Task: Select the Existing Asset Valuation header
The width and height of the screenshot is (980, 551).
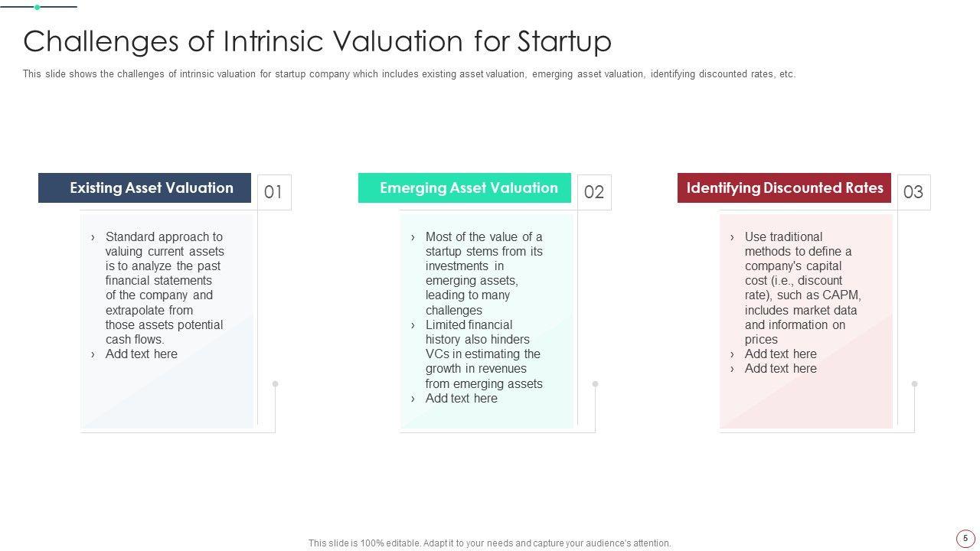Action: (x=145, y=188)
